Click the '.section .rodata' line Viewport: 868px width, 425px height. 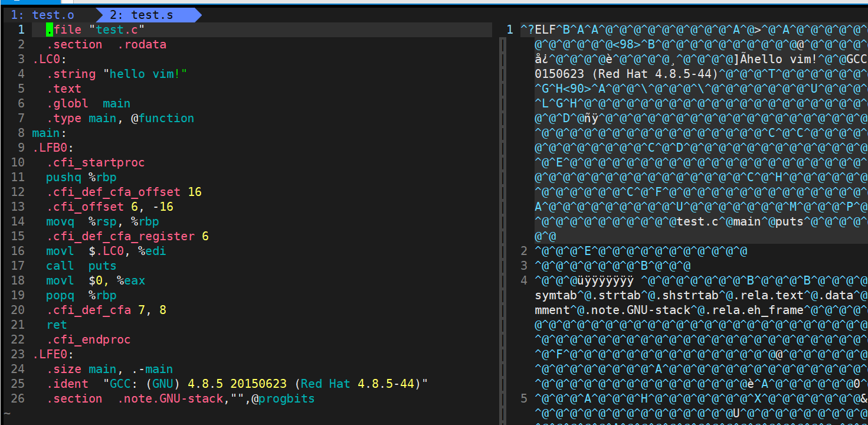coord(107,44)
